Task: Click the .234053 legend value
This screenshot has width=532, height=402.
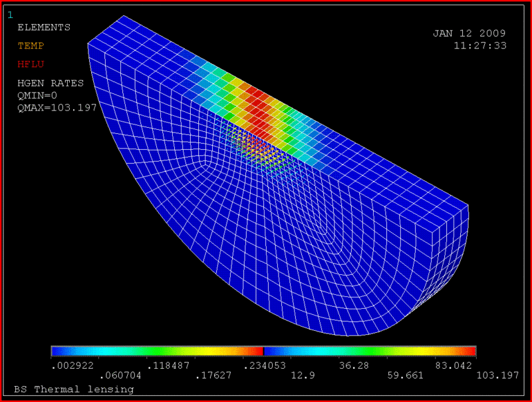Action: pos(265,365)
